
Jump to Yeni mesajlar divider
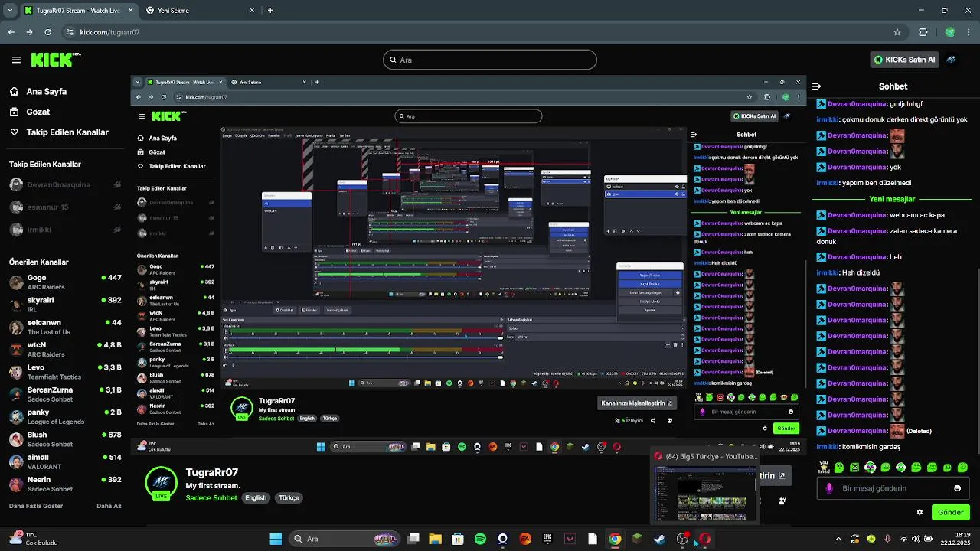tap(892, 199)
